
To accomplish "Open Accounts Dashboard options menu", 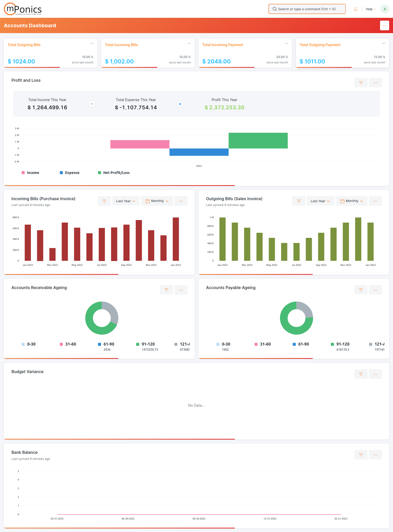I will tap(384, 25).
